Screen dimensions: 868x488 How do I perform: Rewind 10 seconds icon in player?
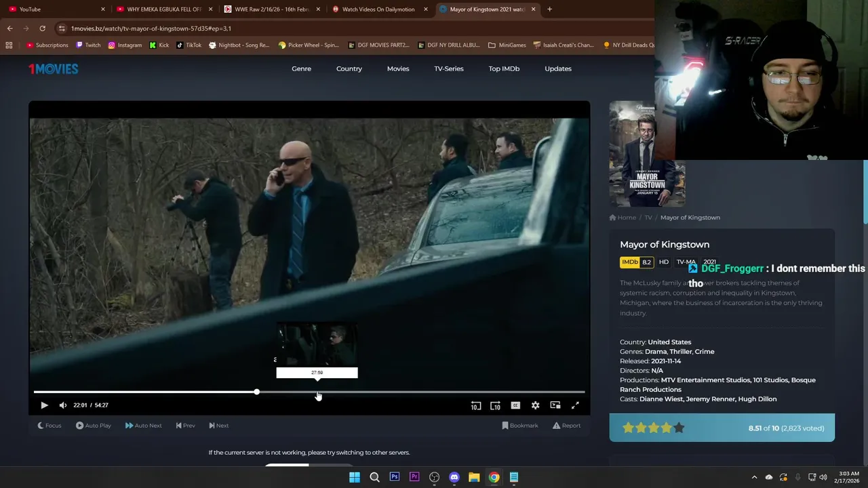476,405
